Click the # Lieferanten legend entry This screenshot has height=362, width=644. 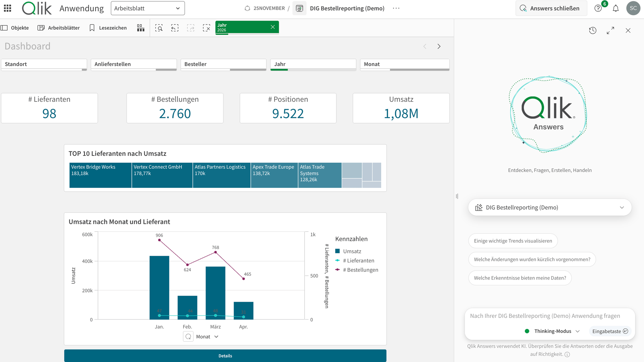coord(355,261)
